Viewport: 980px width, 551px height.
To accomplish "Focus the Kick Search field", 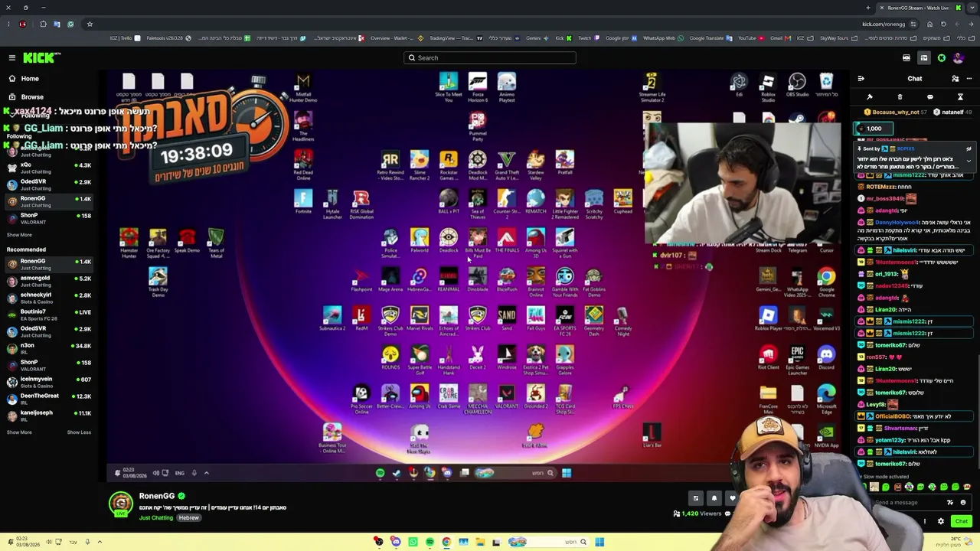I will click(490, 58).
